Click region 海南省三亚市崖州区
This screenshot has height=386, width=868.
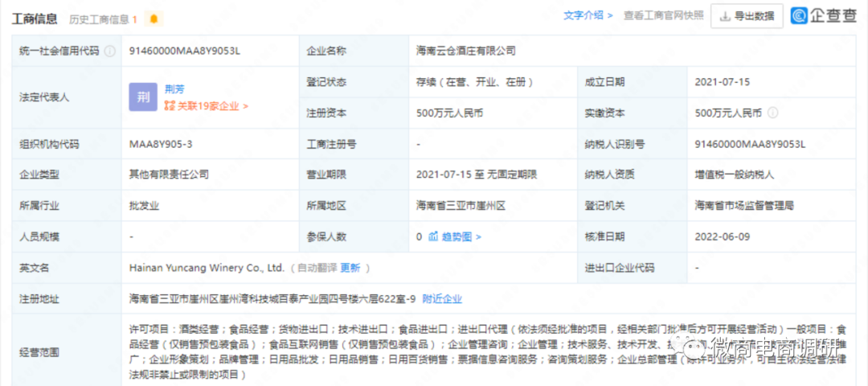point(461,206)
